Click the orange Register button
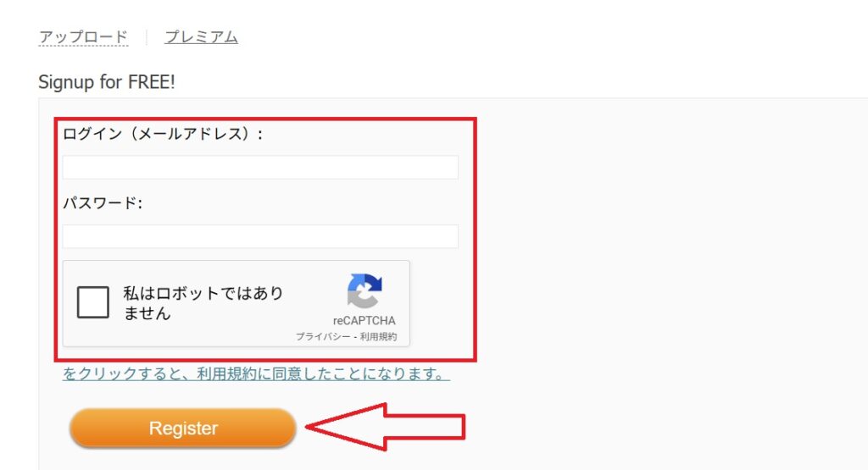This screenshot has width=868, height=470. click(183, 428)
